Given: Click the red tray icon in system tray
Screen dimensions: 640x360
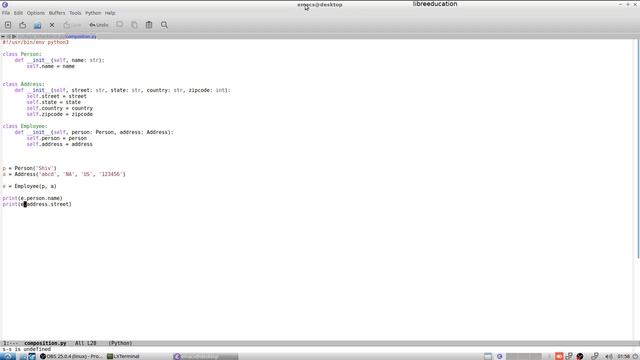Looking at the screenshot, I should click(559, 356).
